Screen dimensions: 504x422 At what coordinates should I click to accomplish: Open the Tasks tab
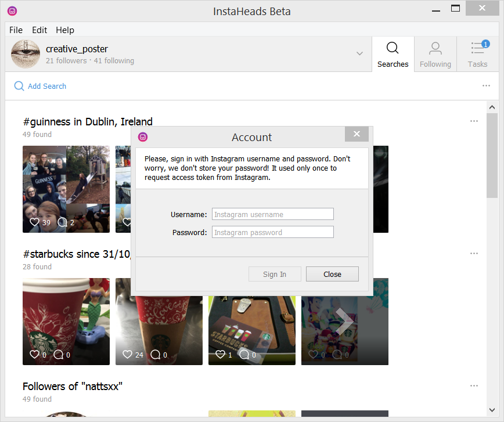(478, 54)
